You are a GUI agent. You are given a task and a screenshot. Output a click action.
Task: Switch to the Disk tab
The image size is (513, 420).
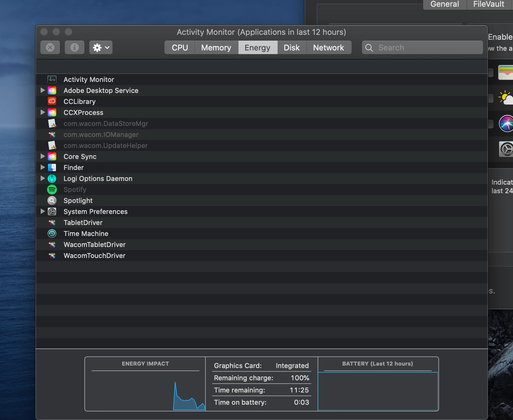(292, 48)
